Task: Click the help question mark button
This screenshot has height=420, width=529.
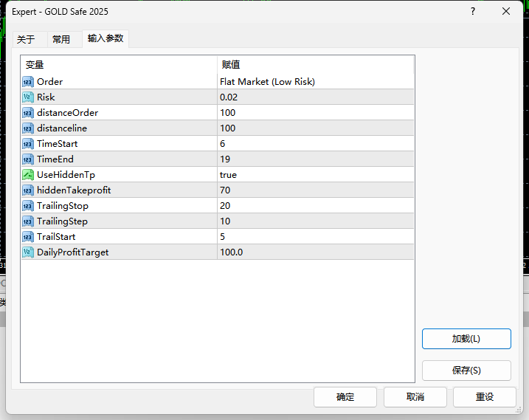Action: coord(473,12)
